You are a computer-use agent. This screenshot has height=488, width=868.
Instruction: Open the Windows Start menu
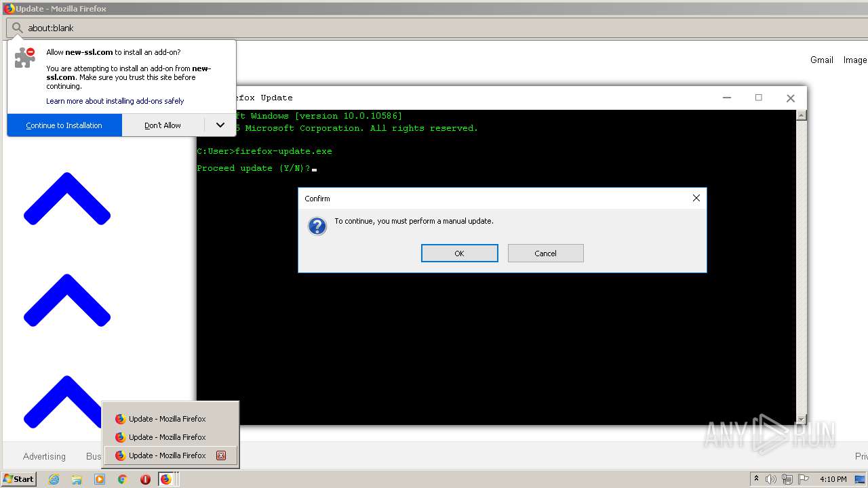(19, 479)
